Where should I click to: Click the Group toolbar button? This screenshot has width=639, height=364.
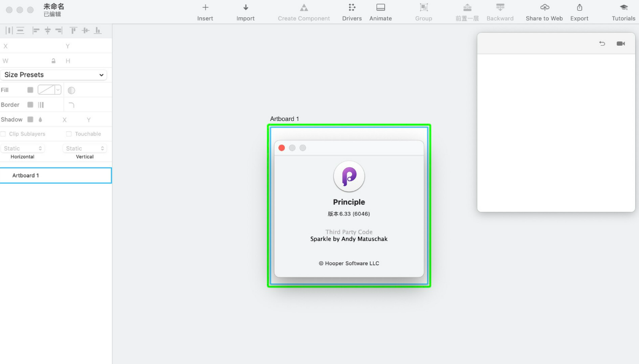[x=424, y=12]
